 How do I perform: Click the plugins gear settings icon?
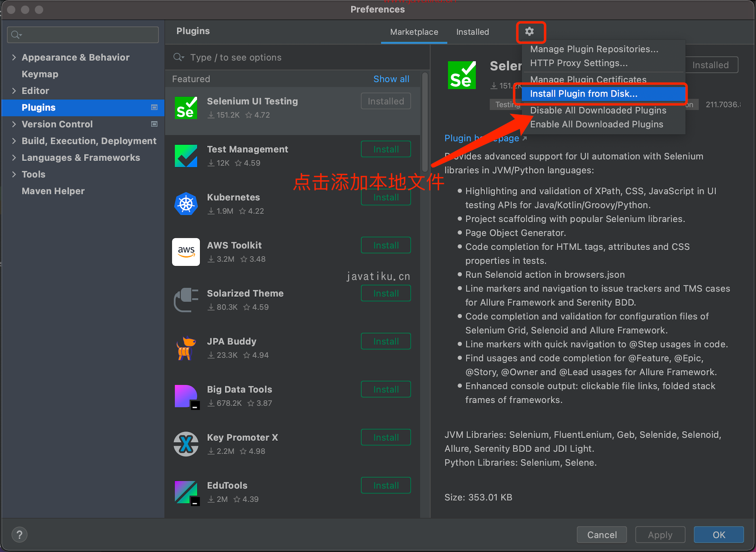(529, 31)
